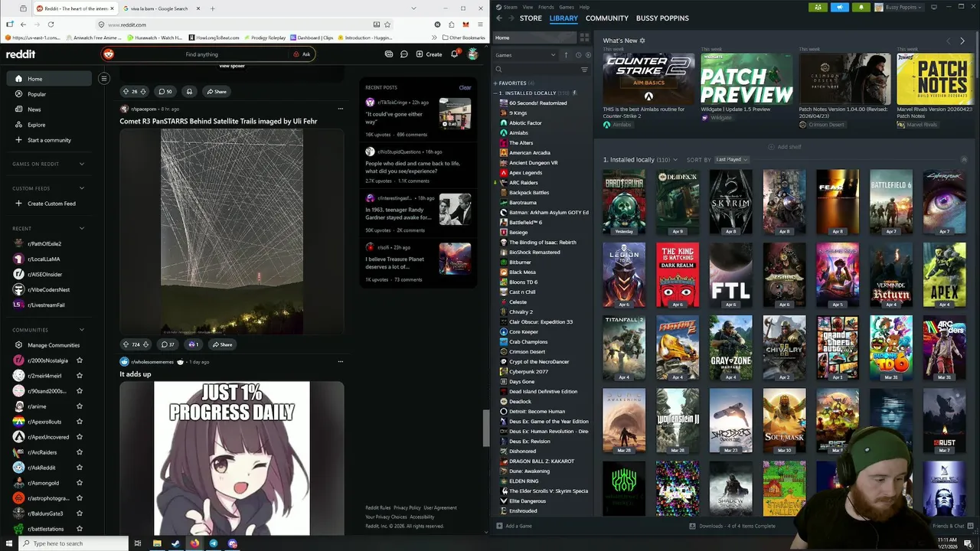Open Steam COMMUNITY tab
Image resolution: width=980 pixels, height=551 pixels.
coord(607,18)
